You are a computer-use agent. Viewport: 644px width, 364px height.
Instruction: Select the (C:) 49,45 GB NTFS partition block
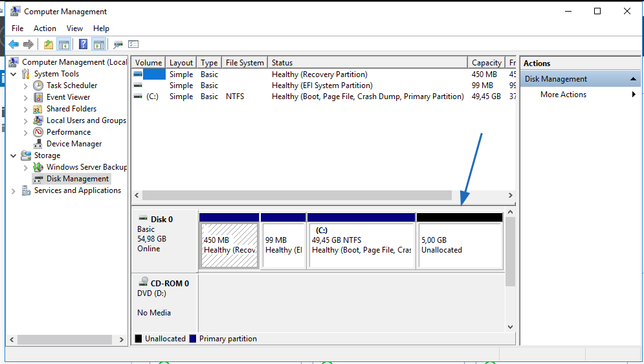(x=361, y=245)
